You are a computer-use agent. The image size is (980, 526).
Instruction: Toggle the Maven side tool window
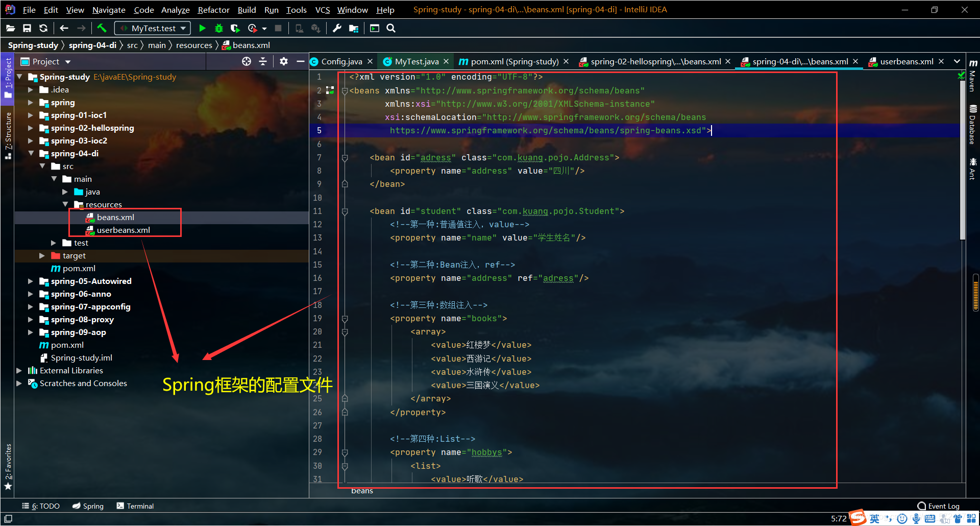(973, 76)
